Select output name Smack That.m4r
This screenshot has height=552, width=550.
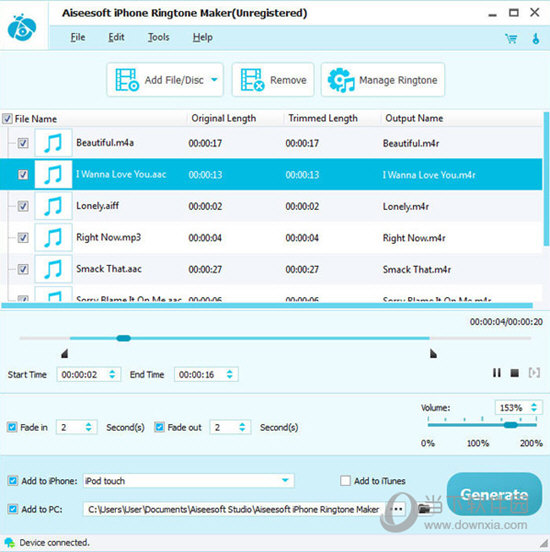coord(417,269)
